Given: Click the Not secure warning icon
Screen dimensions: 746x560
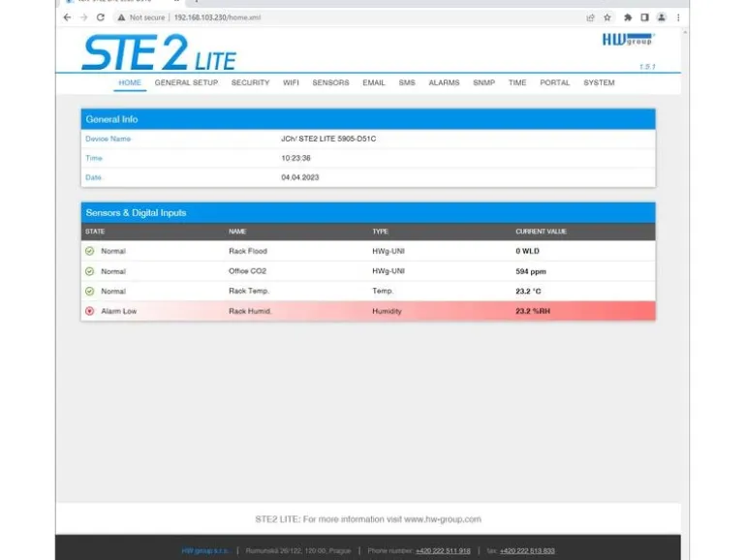Looking at the screenshot, I should click(121, 17).
